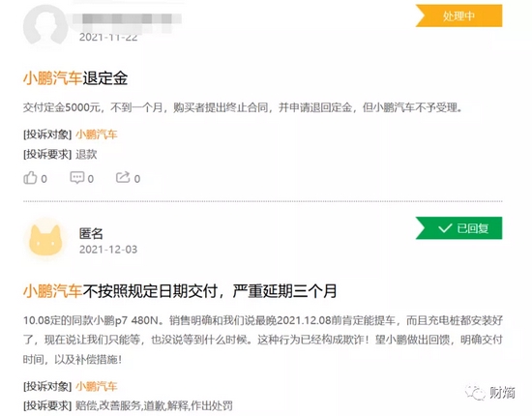Click the like count 0 beside thumbs-up

pyautogui.click(x=44, y=179)
